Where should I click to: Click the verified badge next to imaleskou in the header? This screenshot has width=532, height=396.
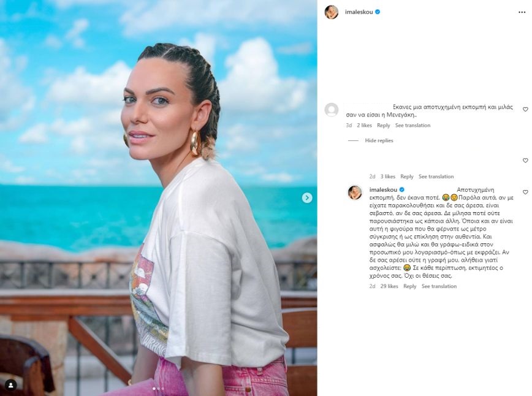pyautogui.click(x=378, y=12)
